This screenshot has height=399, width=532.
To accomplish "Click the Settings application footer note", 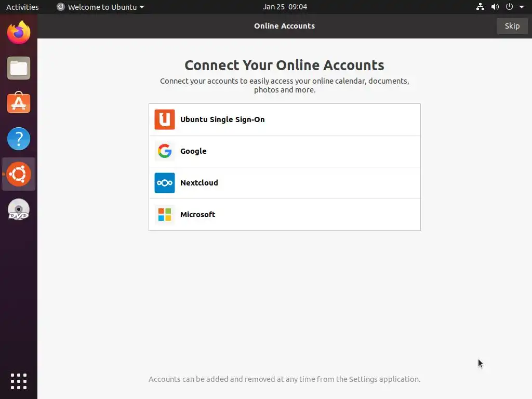I will click(284, 379).
